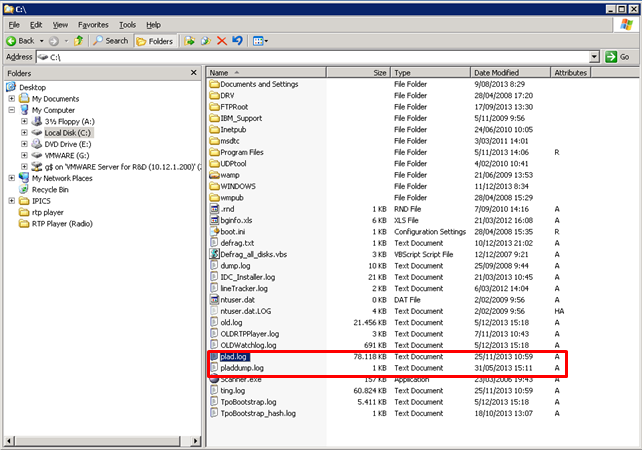Viewport: 642px width, 450px height.
Task: Select the Recycle Bin icon in tree
Action: pos(24,190)
